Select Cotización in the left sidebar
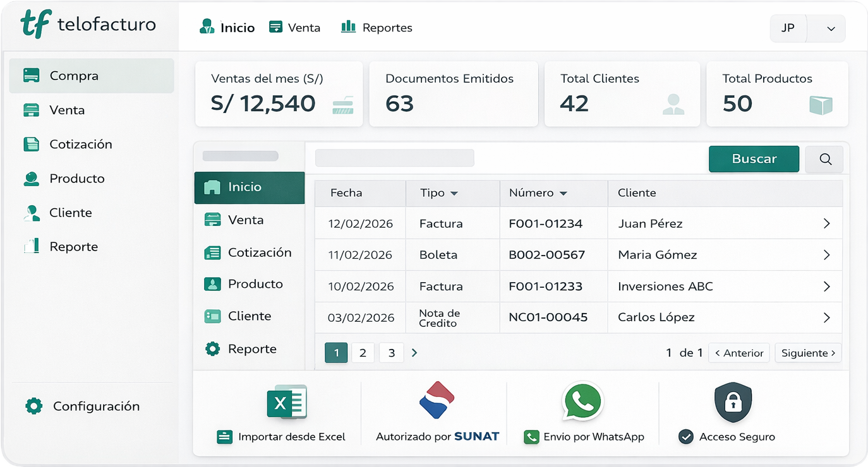This screenshot has width=868, height=467. click(x=80, y=144)
